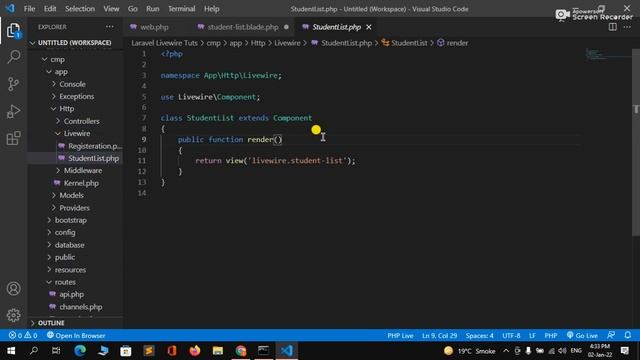Open the Run and Debug view
The image size is (640, 360).
pos(13,111)
